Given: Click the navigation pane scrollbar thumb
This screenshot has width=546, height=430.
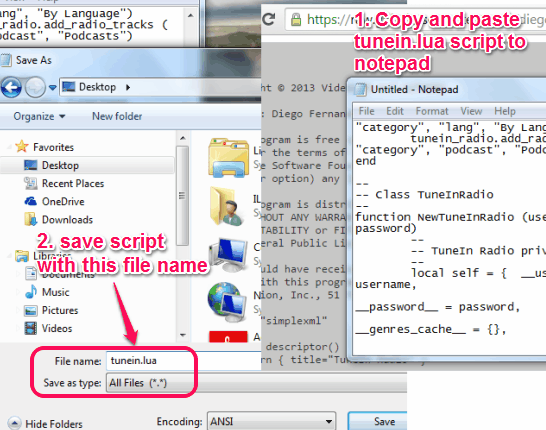Looking at the screenshot, I should [182, 196].
